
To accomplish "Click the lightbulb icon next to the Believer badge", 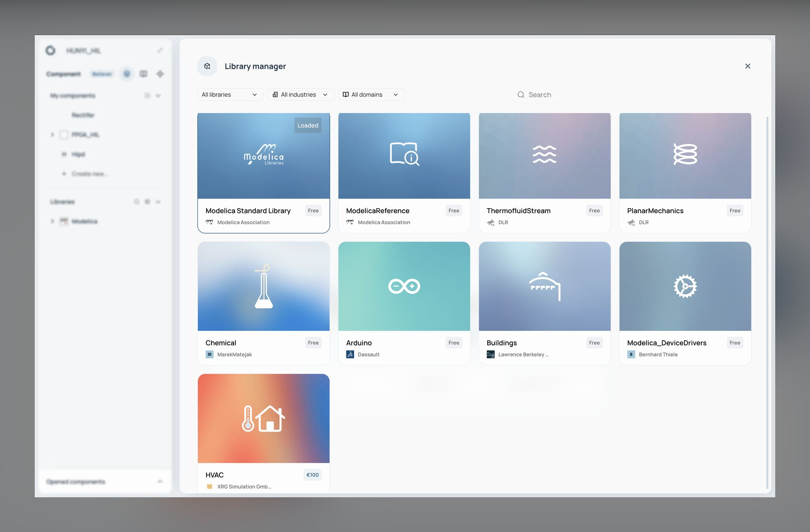I will coord(127,74).
